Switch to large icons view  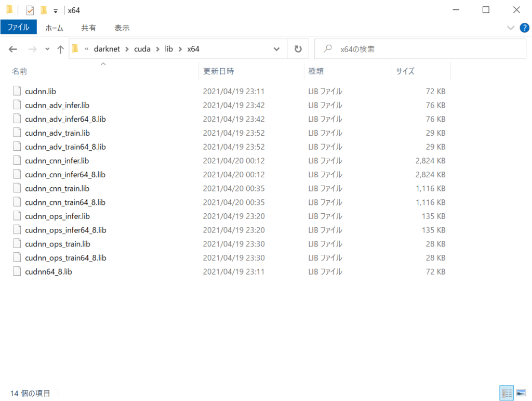(521, 393)
